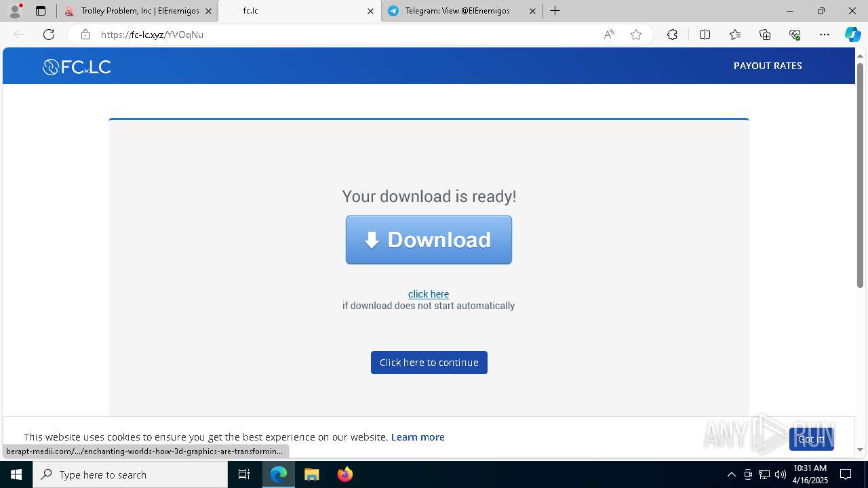Close the Trolley Problem, Inc tab
Image resolution: width=868 pixels, height=488 pixels.
[x=208, y=11]
